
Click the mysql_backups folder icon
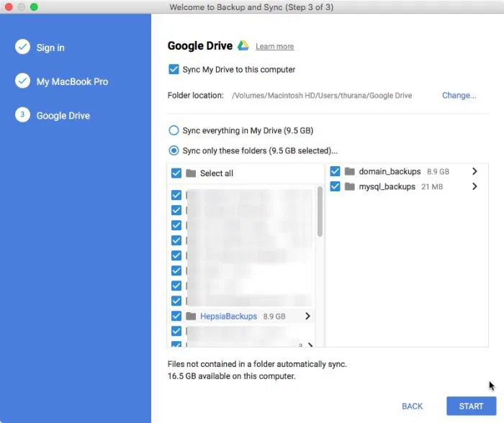point(350,187)
